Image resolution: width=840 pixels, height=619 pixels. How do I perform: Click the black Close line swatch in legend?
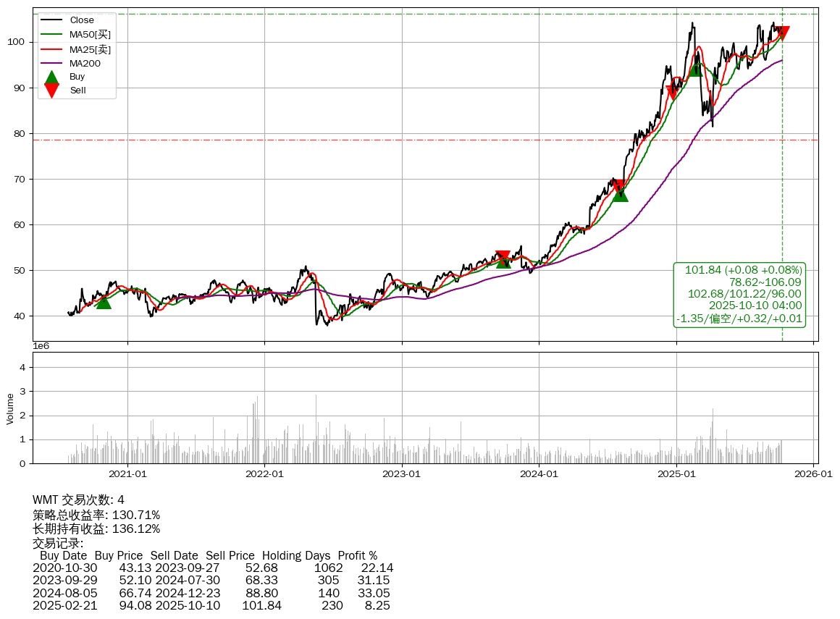click(x=51, y=20)
